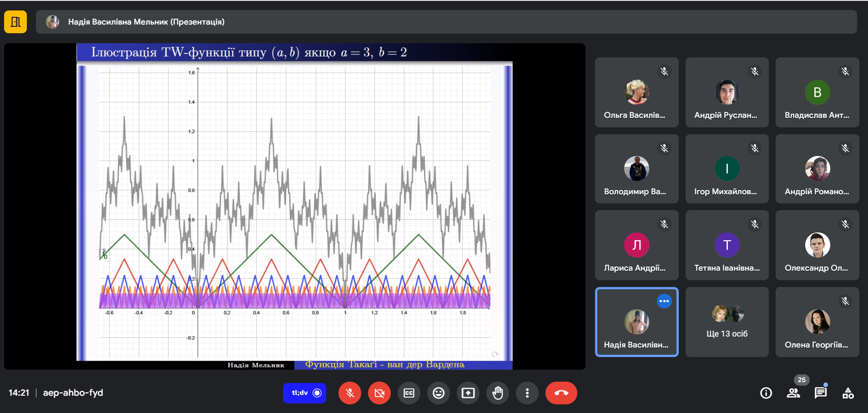
Task: Turn on the camera
Action: (x=379, y=393)
